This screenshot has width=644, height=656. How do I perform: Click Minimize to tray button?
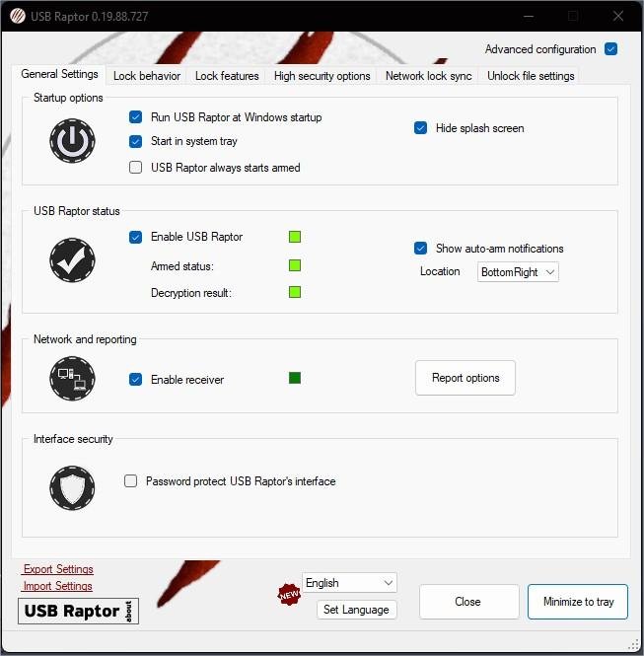[578, 602]
